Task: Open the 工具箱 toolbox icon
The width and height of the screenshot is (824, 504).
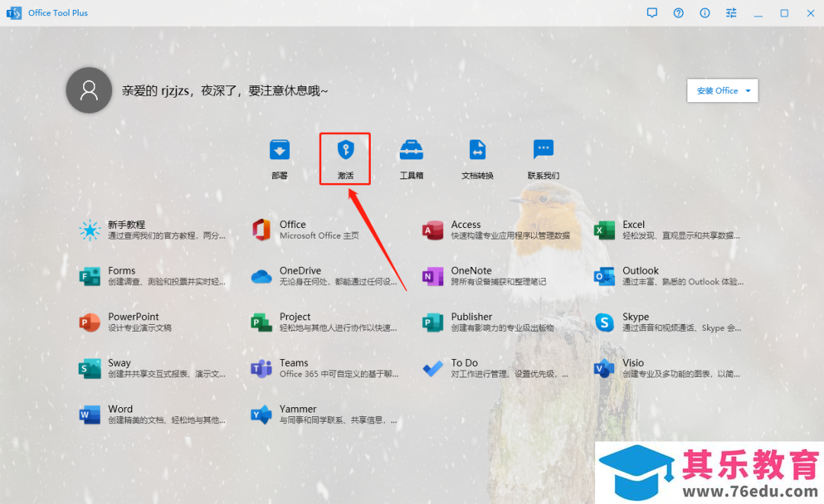Action: coord(411,149)
